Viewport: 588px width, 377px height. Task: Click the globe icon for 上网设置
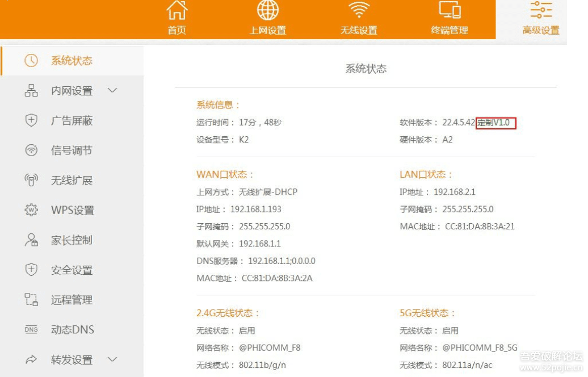pyautogui.click(x=268, y=10)
